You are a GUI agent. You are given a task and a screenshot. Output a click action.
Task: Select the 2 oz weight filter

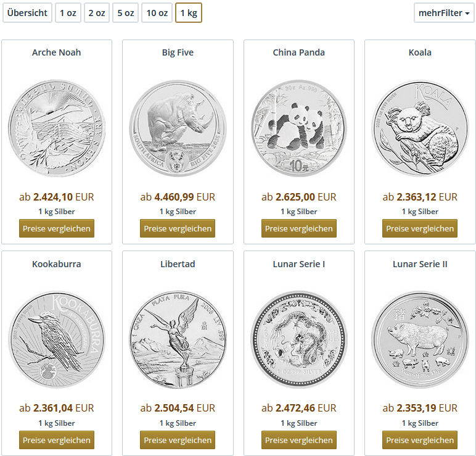96,12
